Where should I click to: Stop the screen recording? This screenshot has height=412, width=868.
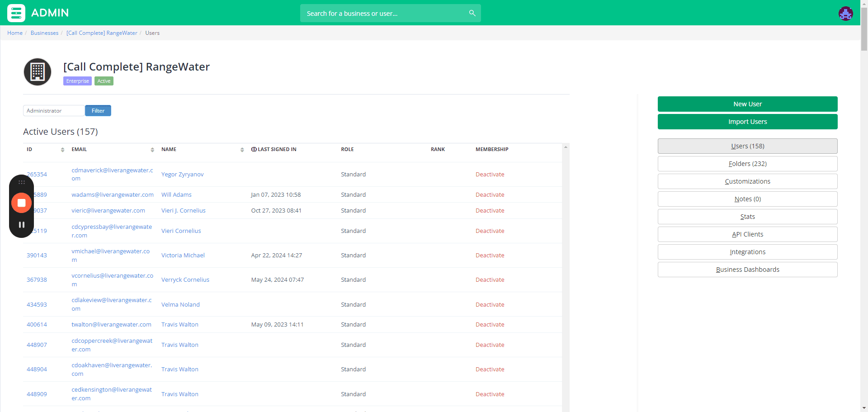[21, 203]
